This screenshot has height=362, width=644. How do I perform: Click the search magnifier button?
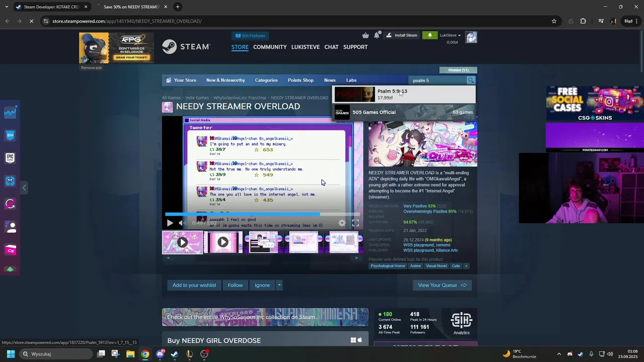[x=471, y=80]
